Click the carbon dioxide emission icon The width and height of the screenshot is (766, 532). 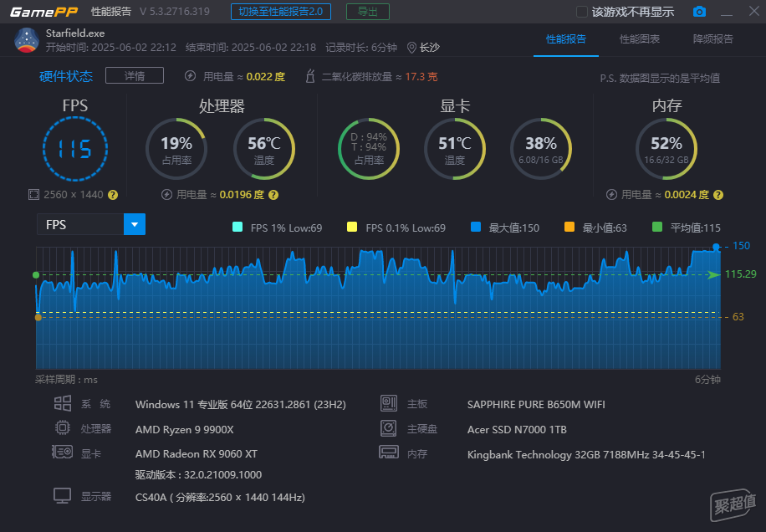(309, 76)
